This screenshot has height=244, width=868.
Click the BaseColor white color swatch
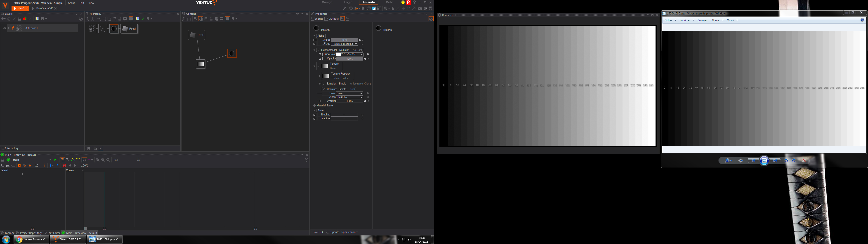338,54
